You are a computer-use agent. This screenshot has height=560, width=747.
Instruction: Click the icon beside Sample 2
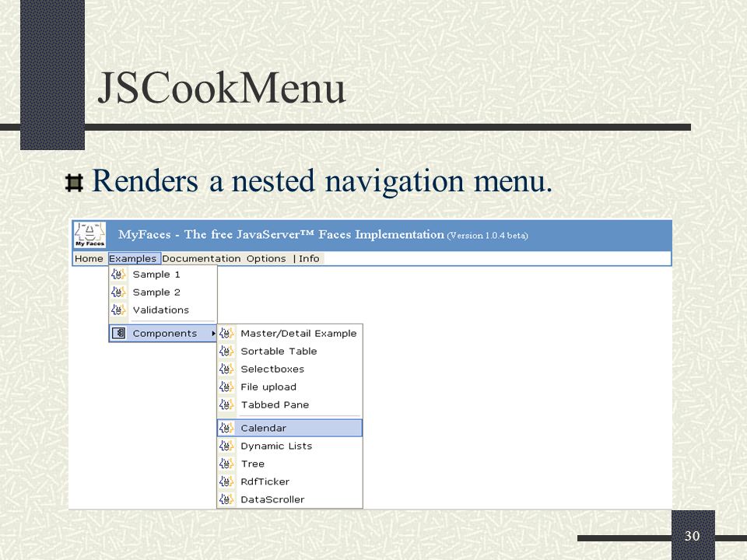[x=118, y=292]
